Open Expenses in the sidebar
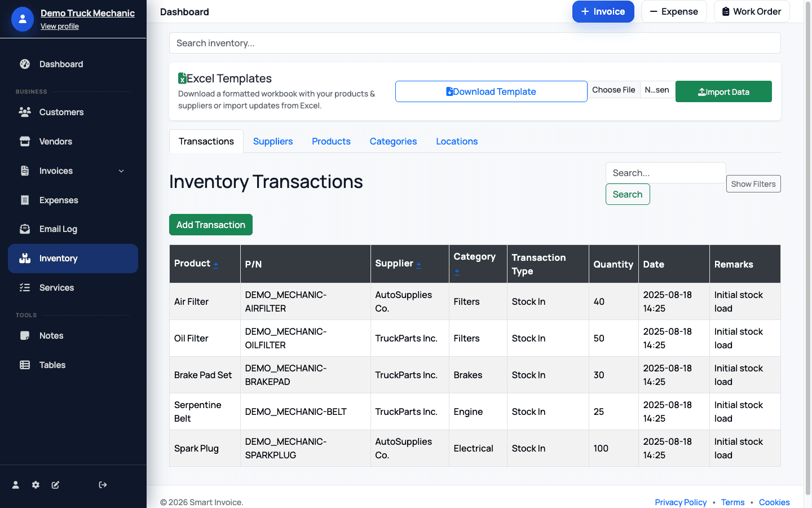This screenshot has width=812, height=508. pos(73,200)
